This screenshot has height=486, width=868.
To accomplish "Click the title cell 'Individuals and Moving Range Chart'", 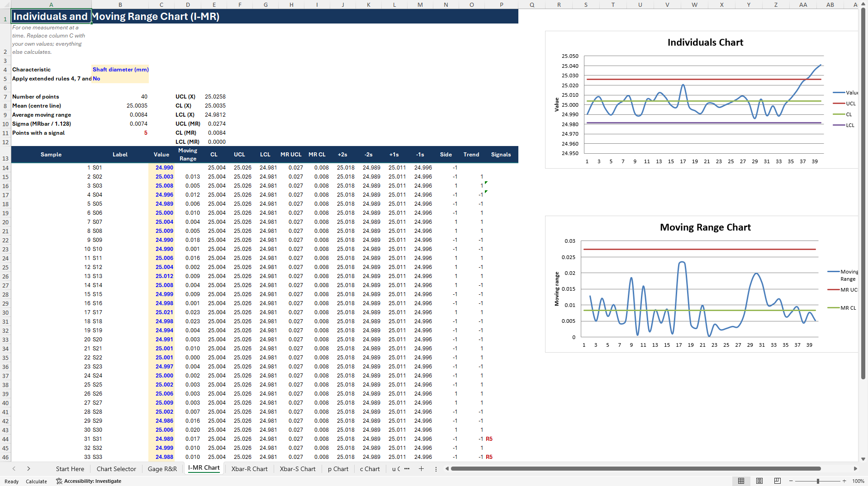I will (x=51, y=16).
